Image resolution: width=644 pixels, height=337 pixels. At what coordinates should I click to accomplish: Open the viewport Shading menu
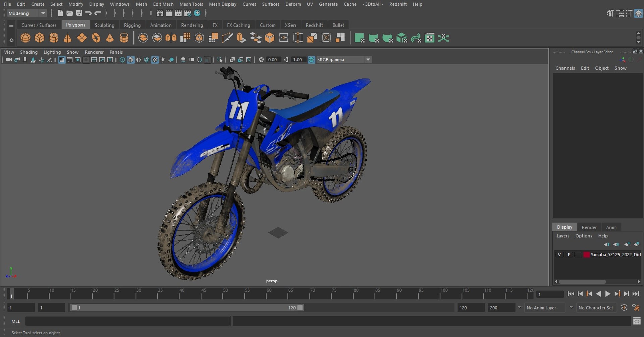[29, 52]
